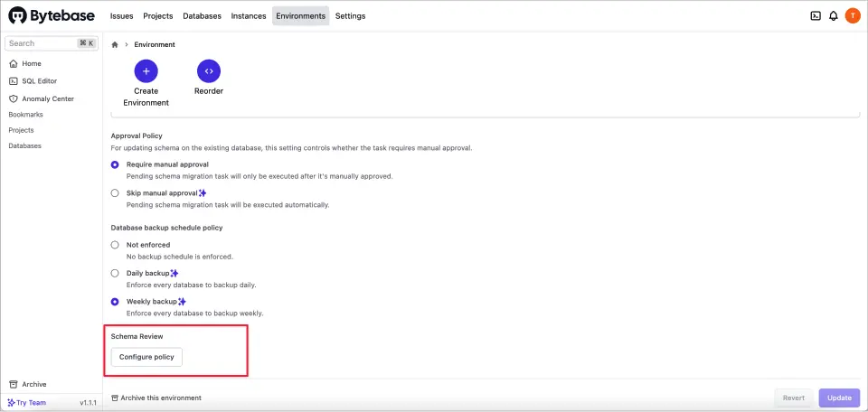This screenshot has width=868, height=412.
Task: Click the home breadcrumb icon
Action: pyautogui.click(x=115, y=44)
